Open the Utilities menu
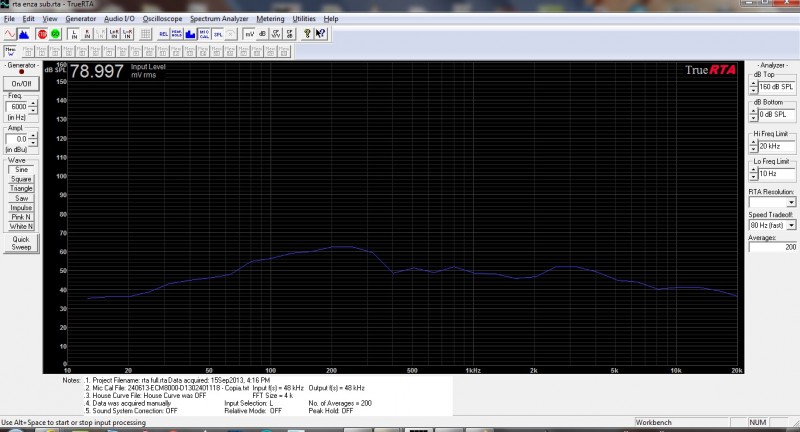800x432 pixels. (x=304, y=19)
